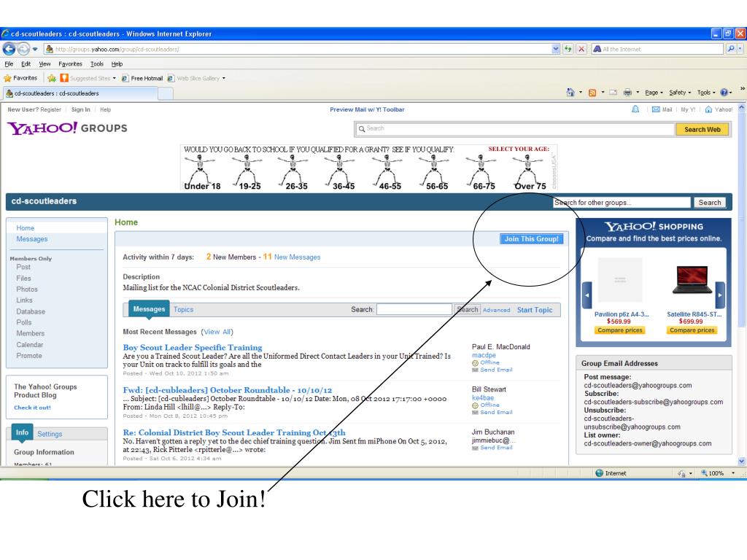The width and height of the screenshot is (747, 560).
Task: Open the View menu
Action: pyautogui.click(x=44, y=64)
